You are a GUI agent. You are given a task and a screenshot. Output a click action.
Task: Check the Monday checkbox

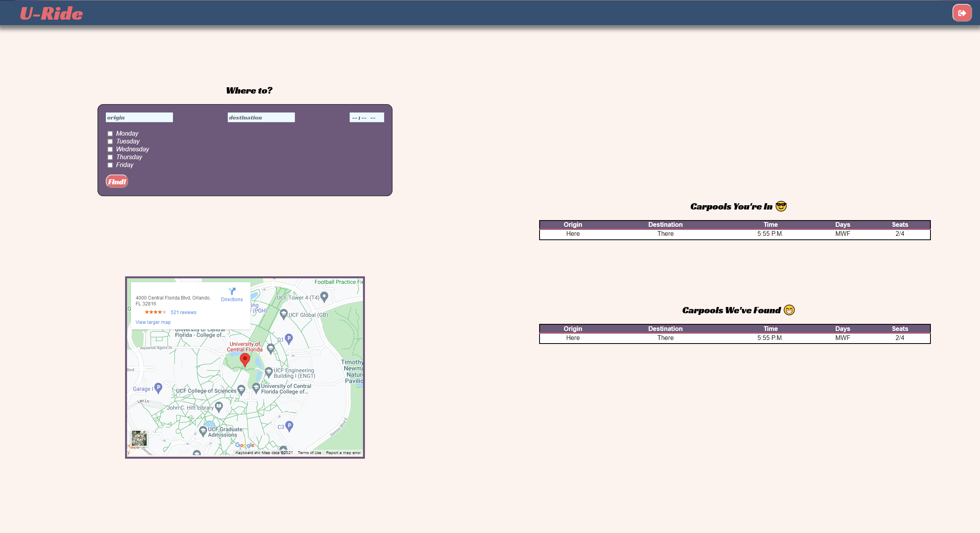tap(110, 134)
